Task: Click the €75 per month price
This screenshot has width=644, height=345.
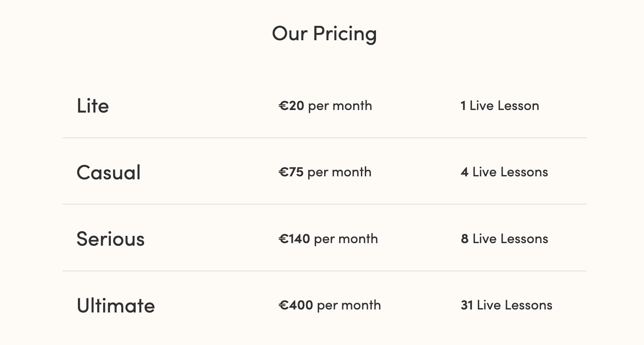Action: pos(325,172)
